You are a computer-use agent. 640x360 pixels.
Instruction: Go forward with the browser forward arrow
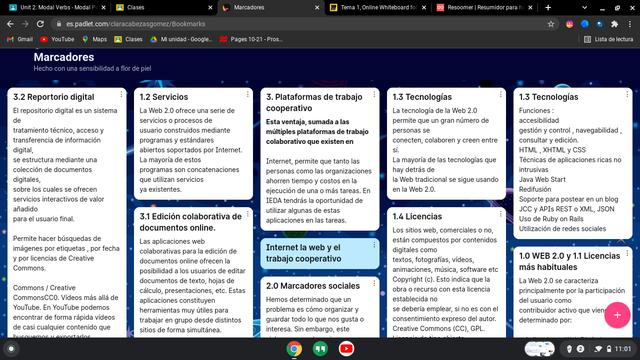pos(25,24)
